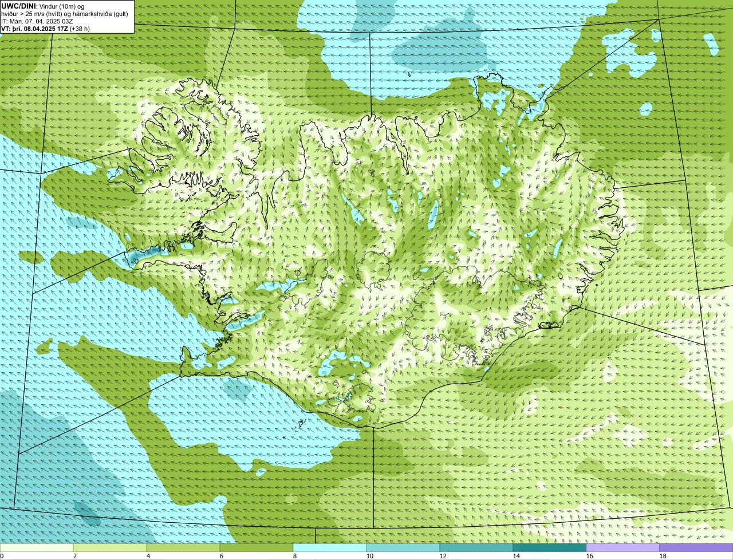Click the 12–14 legend color band
Image resolution: width=733 pixels, height=560 pixels.
tap(476, 547)
